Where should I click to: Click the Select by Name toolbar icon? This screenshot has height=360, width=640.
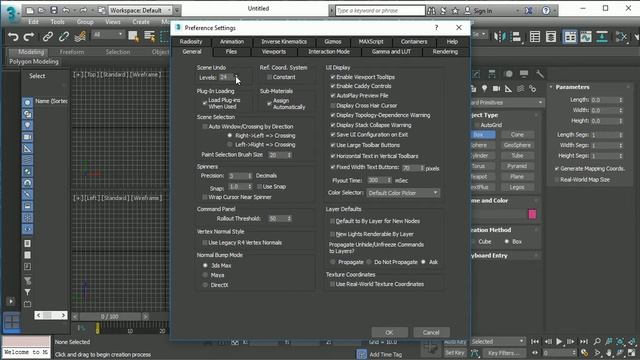pos(149,37)
